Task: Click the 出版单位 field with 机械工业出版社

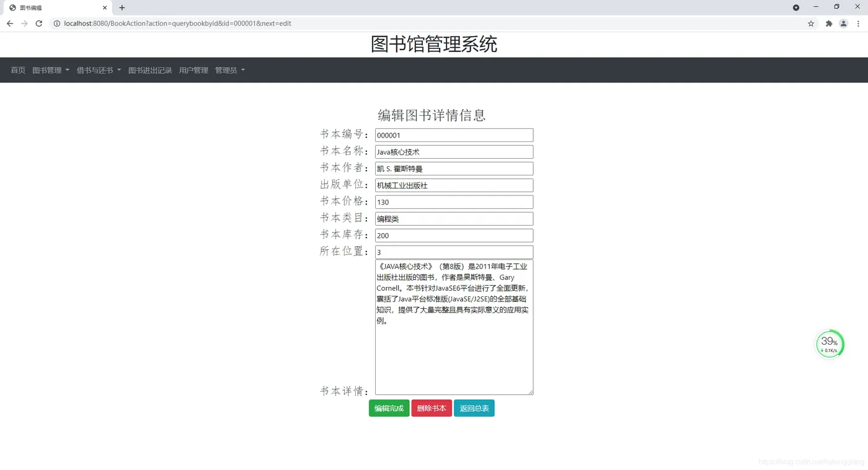Action: pos(454,185)
